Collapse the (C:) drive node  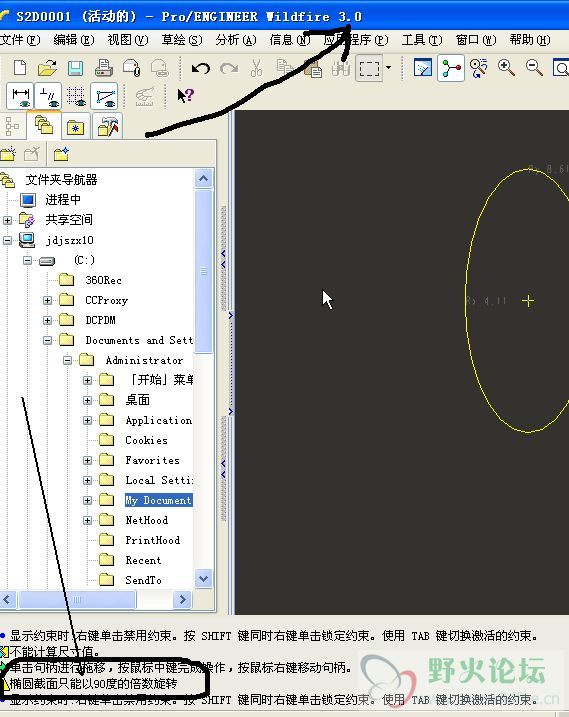[x=27, y=260]
